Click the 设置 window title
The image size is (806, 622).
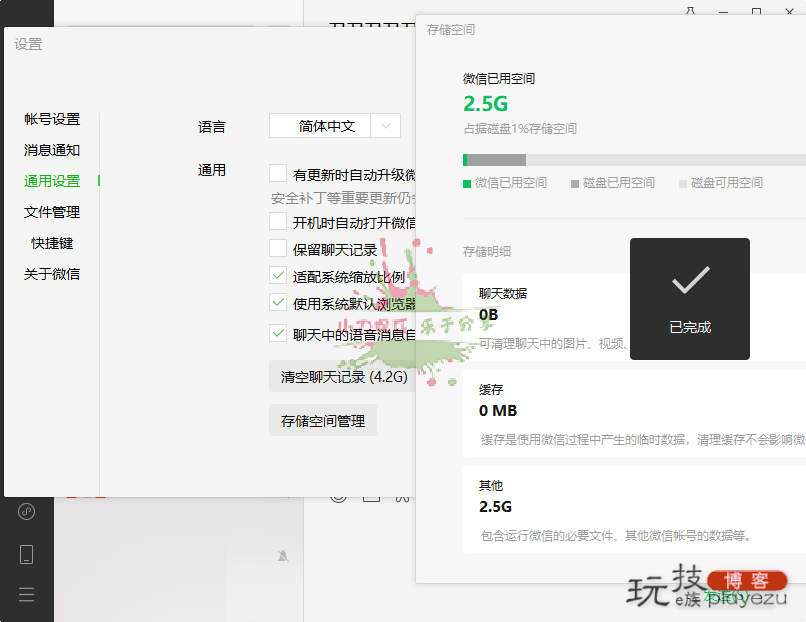pyautogui.click(x=28, y=44)
